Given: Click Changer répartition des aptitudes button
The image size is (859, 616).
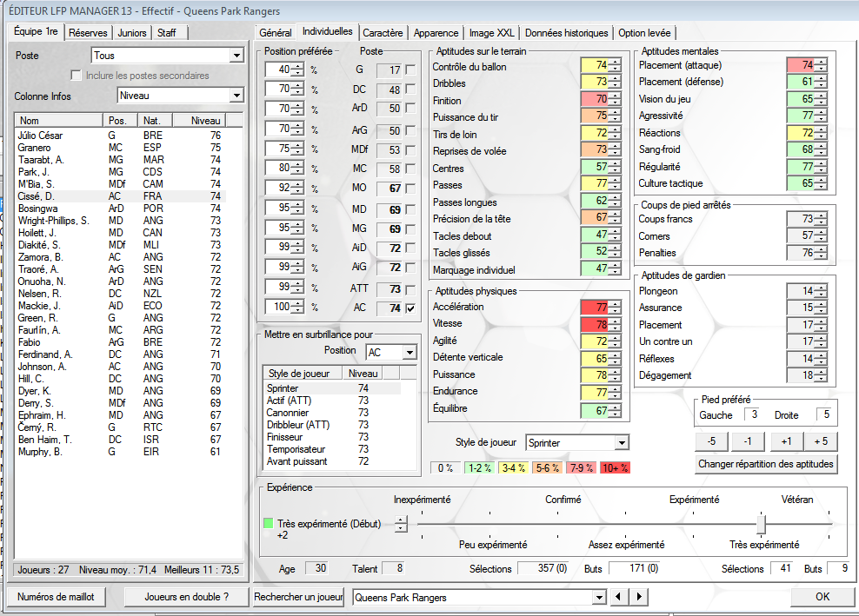Looking at the screenshot, I should (766, 464).
